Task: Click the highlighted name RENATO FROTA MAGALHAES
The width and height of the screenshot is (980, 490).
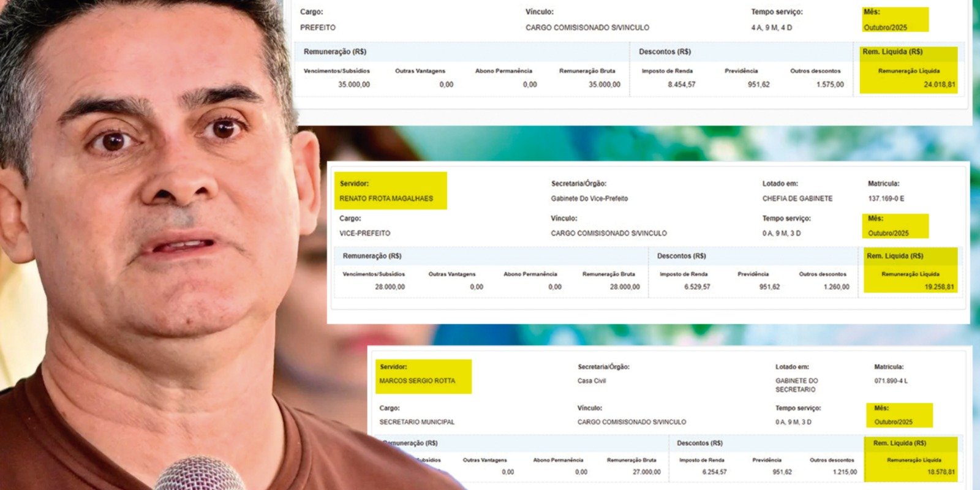Action: tap(386, 198)
